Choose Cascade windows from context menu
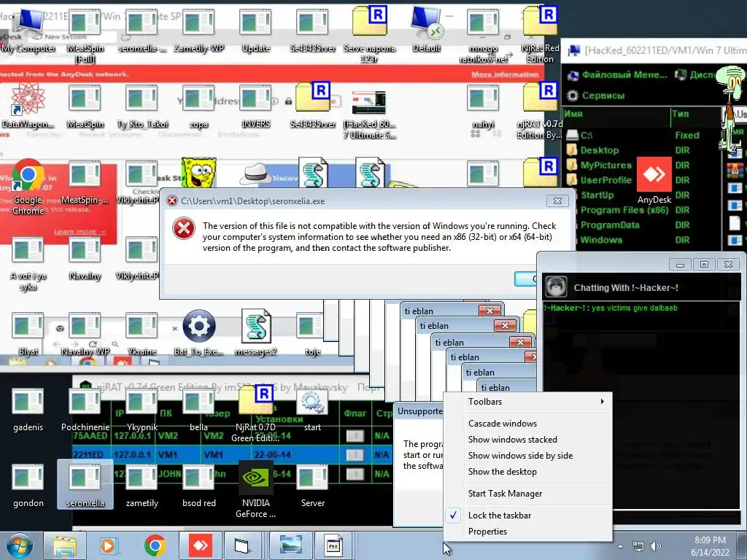Screen dimensions: 747x560 528,424
